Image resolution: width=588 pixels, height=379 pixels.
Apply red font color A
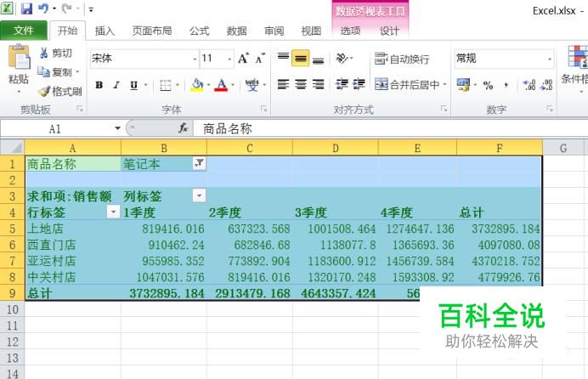click(x=221, y=85)
